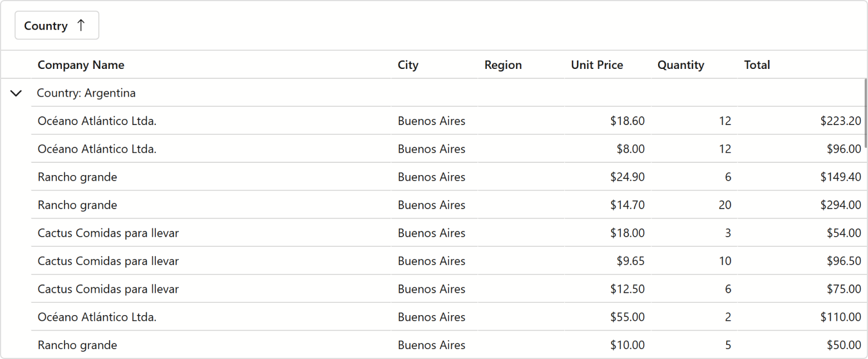Toggle sort arrow on Country chip
The image size is (868, 359).
click(x=81, y=26)
